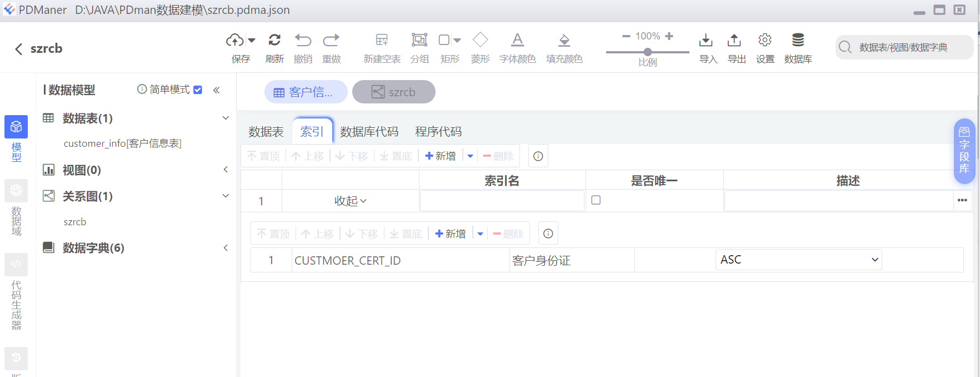This screenshot has height=377, width=980.
Task: Decrease zoom with the minus button
Action: 626,36
